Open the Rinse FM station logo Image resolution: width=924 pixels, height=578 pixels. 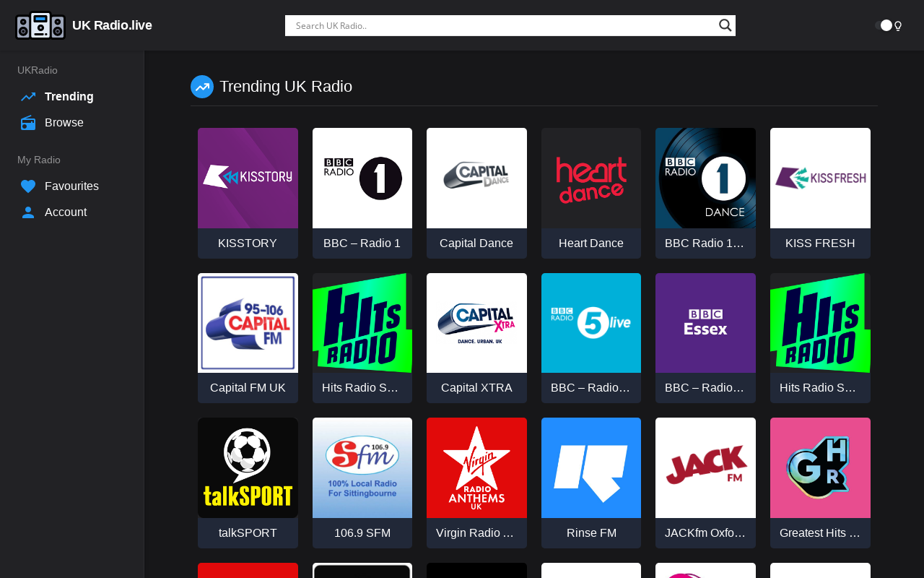[x=591, y=467]
